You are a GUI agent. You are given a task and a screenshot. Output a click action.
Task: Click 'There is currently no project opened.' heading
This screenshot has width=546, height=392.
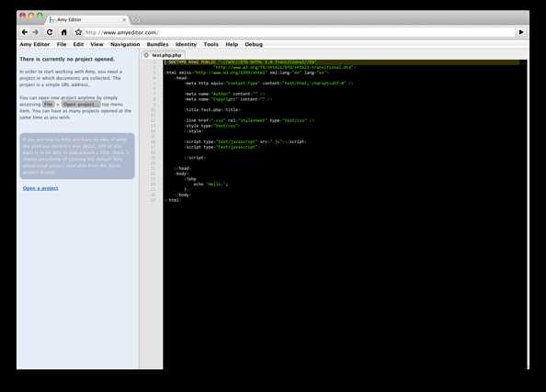pos(67,59)
